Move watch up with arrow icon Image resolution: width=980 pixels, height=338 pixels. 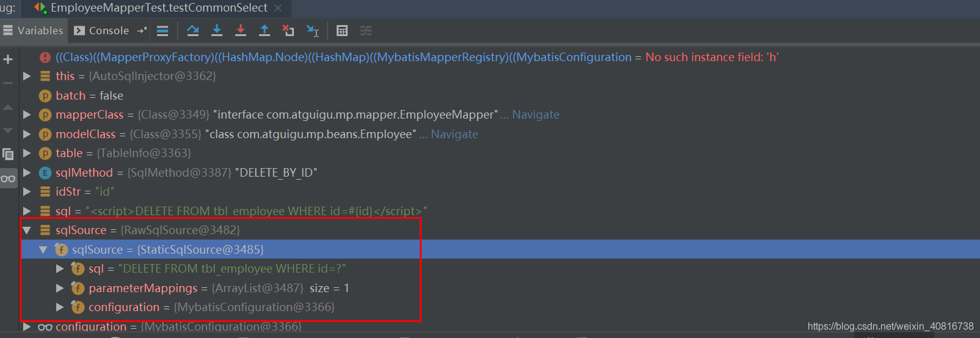click(8, 107)
